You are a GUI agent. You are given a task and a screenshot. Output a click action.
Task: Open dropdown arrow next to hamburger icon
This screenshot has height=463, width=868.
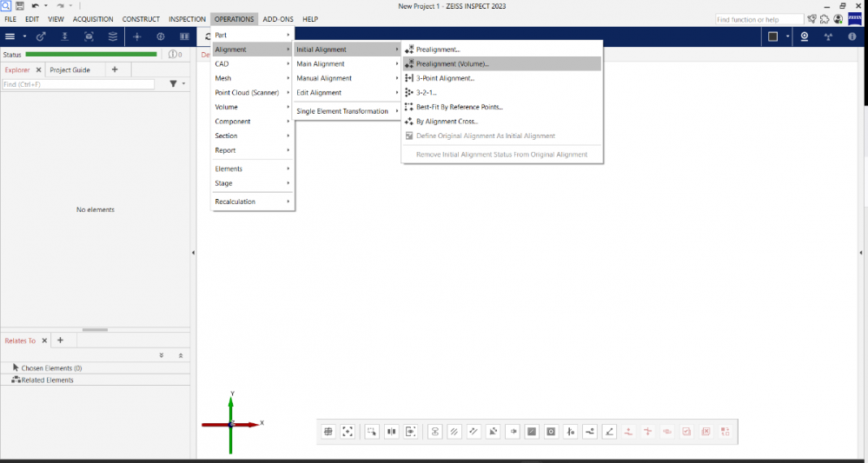pos(24,36)
